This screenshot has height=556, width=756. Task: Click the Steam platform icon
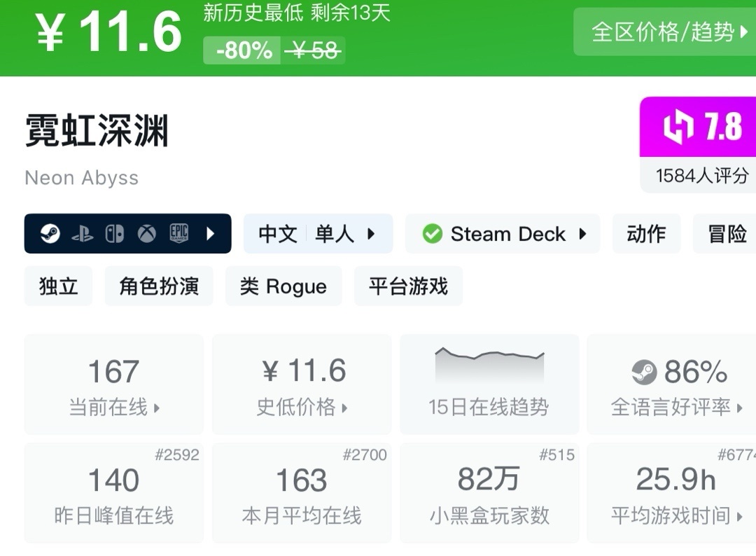click(50, 234)
